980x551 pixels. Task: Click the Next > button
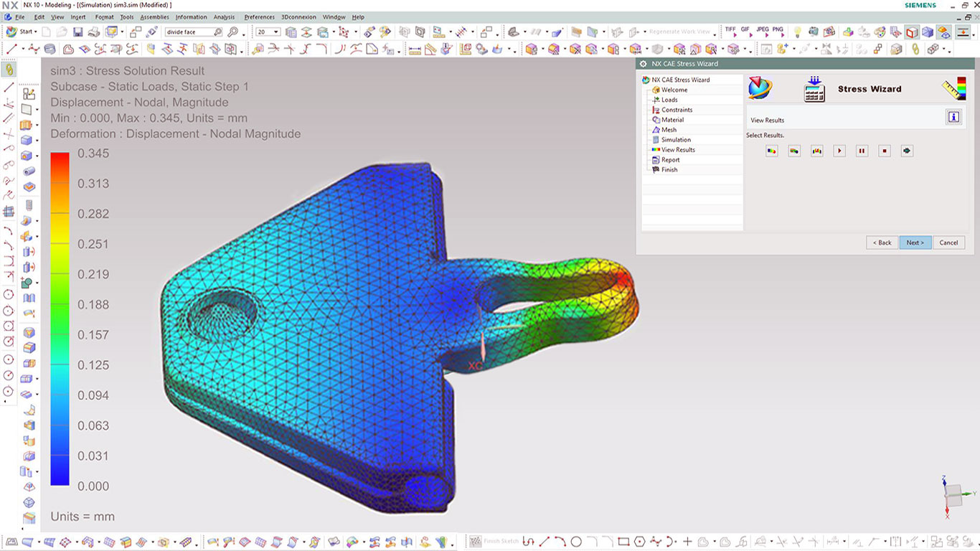tap(915, 242)
